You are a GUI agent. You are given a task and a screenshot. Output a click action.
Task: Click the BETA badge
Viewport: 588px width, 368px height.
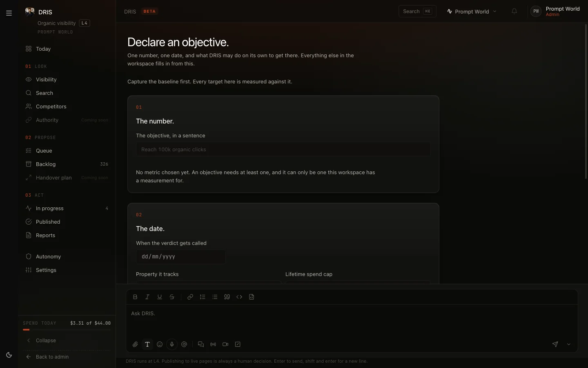149,11
